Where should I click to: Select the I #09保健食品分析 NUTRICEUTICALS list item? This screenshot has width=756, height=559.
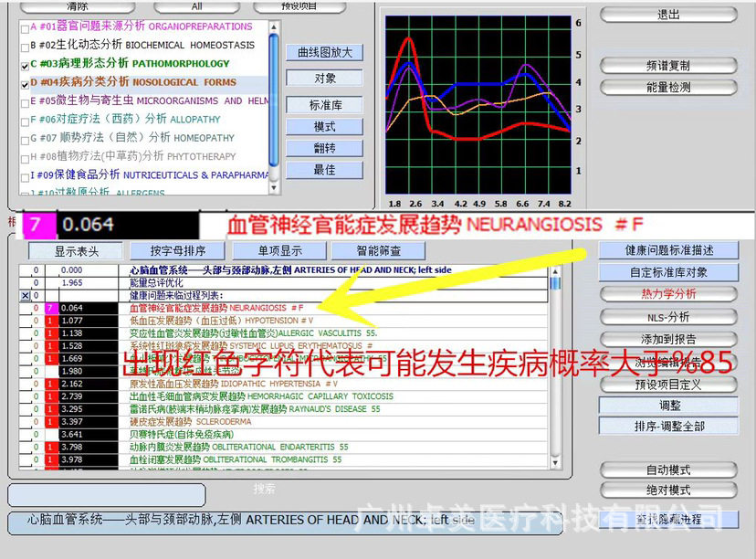pyautogui.click(x=150, y=174)
